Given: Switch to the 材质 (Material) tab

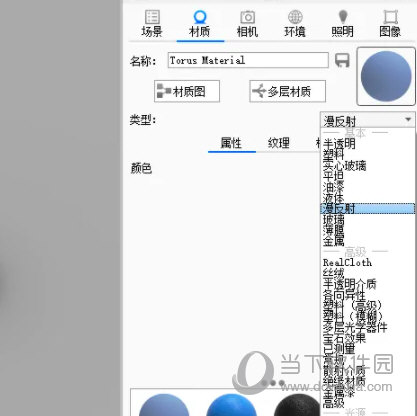Looking at the screenshot, I should tap(200, 24).
